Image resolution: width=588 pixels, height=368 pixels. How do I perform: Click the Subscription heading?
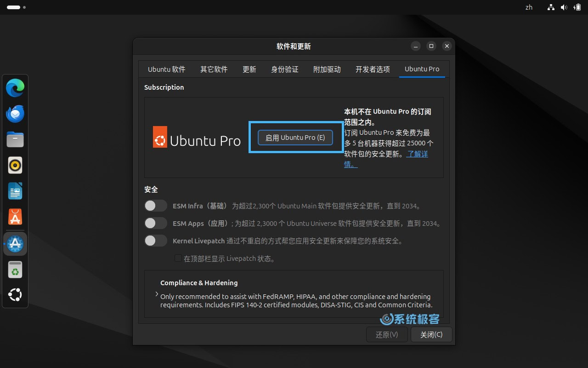[x=164, y=87]
